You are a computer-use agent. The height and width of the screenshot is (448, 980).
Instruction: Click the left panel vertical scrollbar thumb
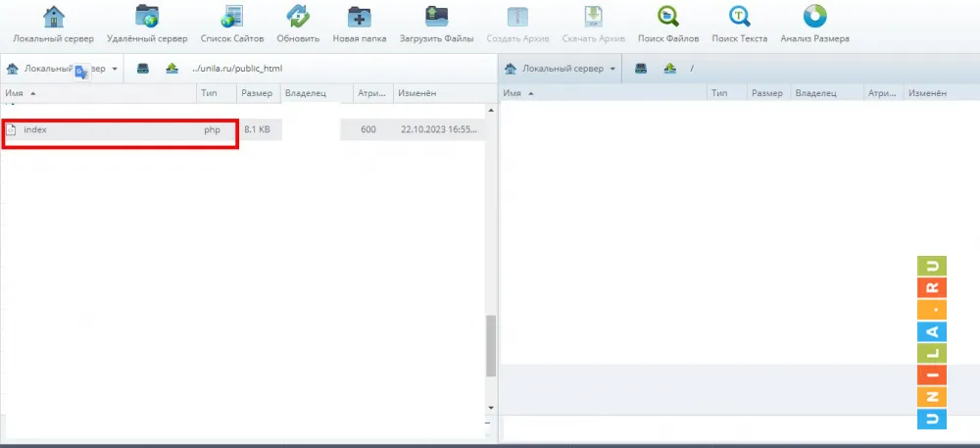click(492, 345)
